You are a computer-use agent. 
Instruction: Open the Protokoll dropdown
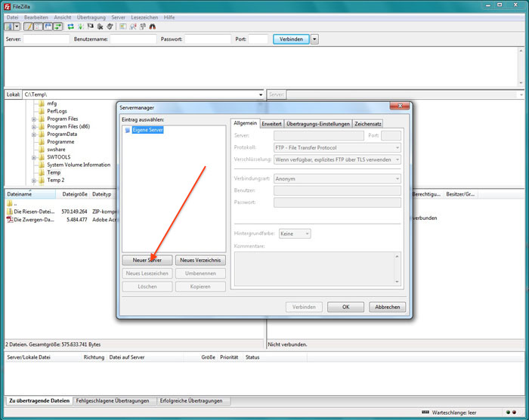coord(337,148)
